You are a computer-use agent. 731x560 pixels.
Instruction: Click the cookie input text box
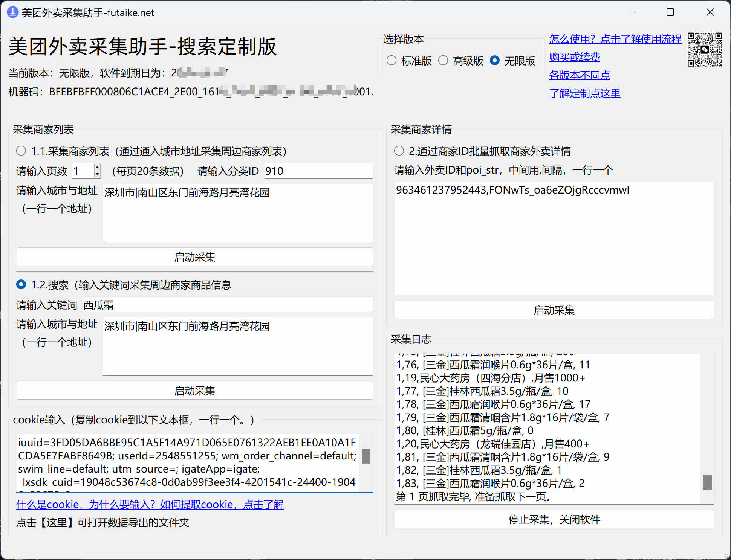[x=188, y=463]
